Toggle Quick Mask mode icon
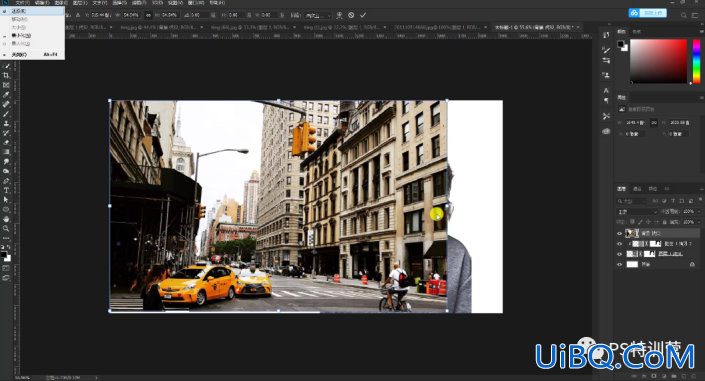The width and height of the screenshot is (705, 381). click(6, 268)
